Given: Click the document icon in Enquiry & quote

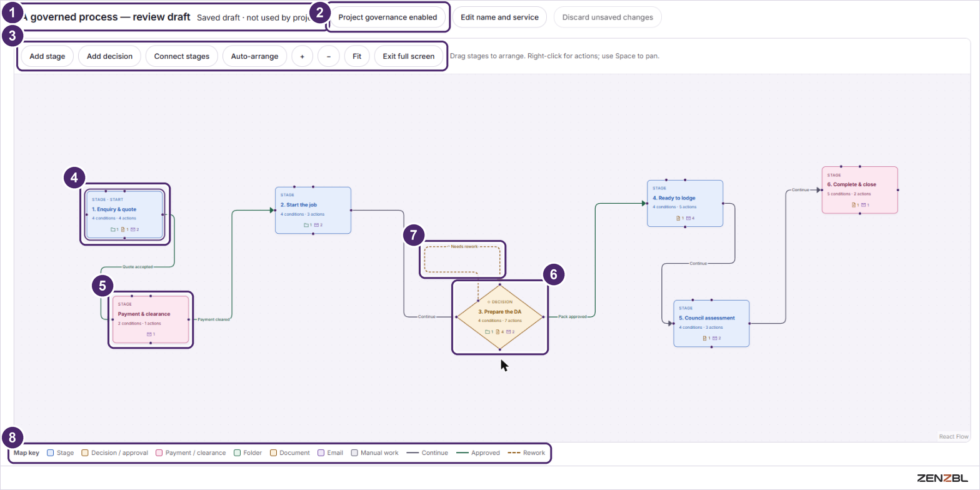Looking at the screenshot, I should (x=123, y=229).
